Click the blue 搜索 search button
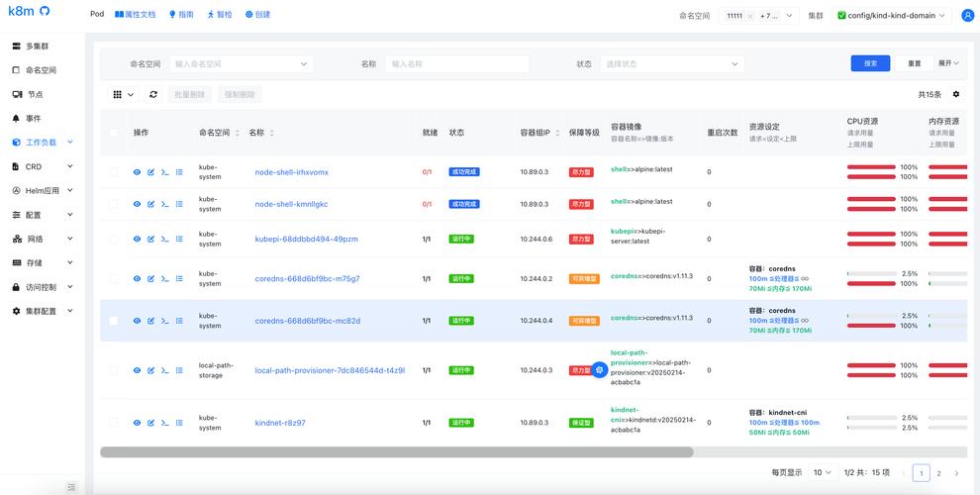 point(870,63)
